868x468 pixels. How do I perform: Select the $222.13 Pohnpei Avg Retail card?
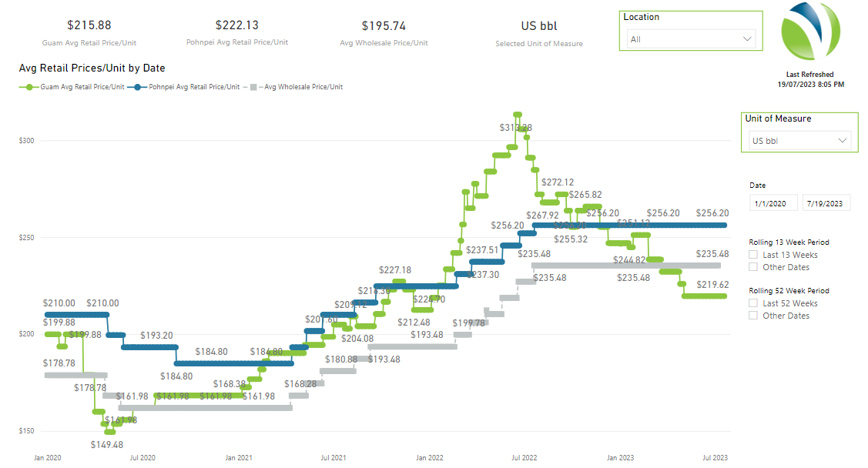(237, 32)
